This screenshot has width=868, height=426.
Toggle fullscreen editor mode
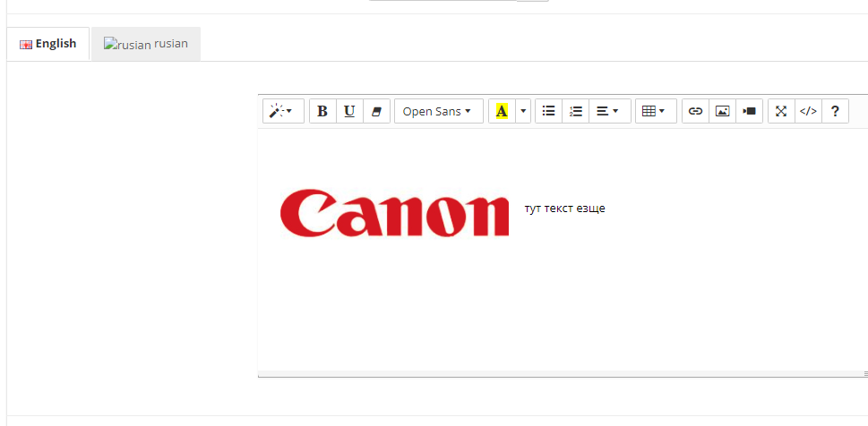click(781, 111)
